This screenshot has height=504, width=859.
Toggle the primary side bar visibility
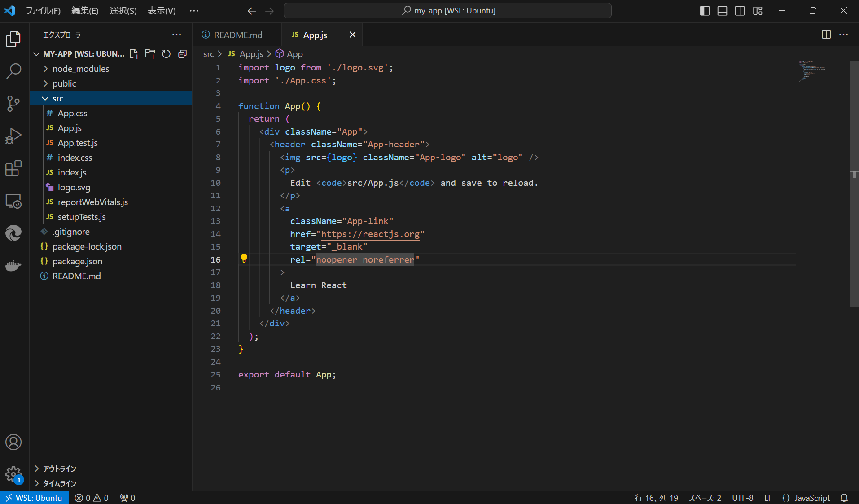[705, 11]
